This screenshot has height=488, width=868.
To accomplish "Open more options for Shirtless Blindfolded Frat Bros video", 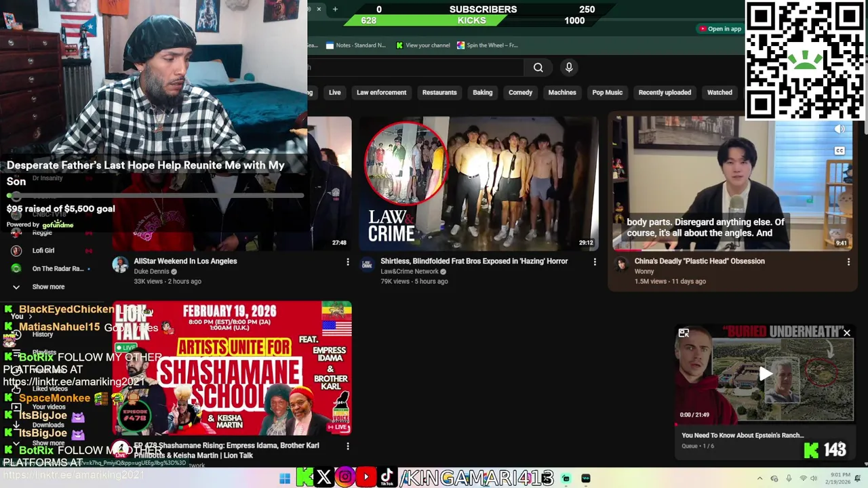I will pos(595,262).
